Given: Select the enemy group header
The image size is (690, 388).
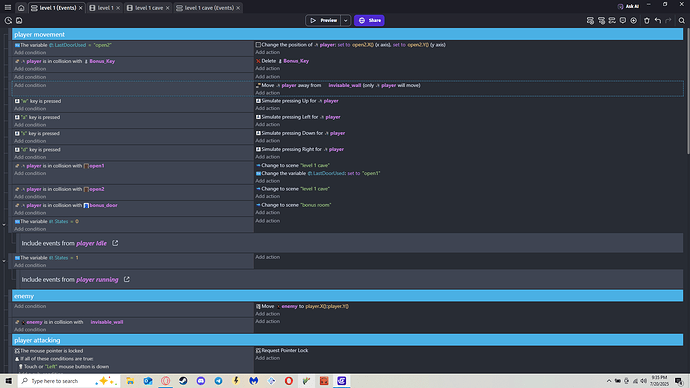Looking at the screenshot, I should [x=348, y=296].
